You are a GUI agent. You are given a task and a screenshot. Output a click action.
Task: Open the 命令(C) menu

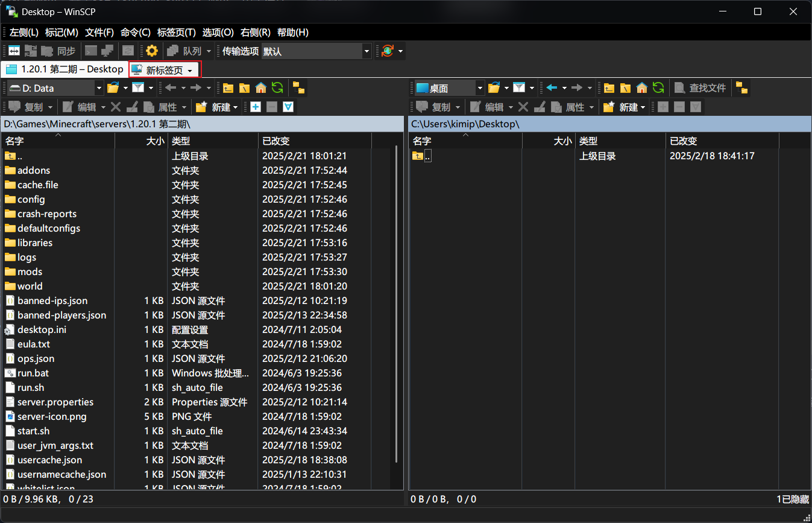click(135, 33)
